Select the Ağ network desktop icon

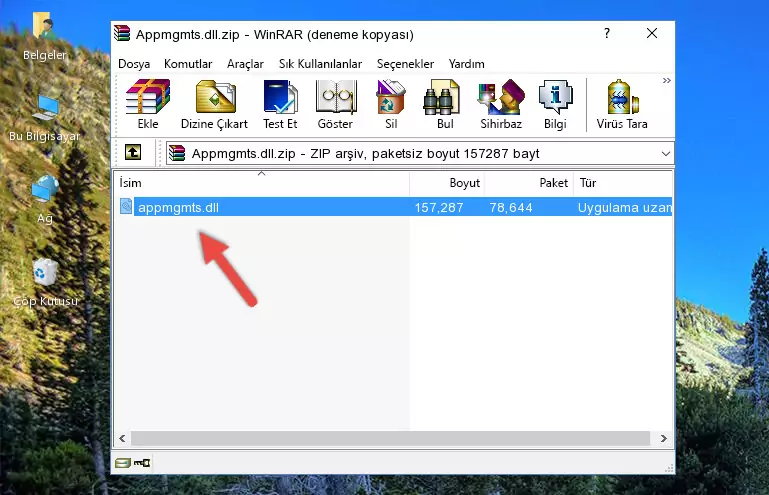click(45, 200)
